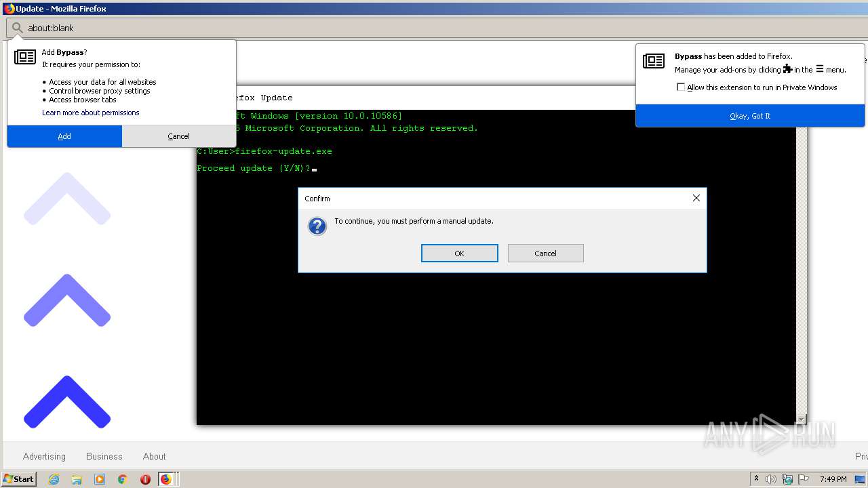Image resolution: width=868 pixels, height=488 pixels.
Task: Open the Windows Start menu
Action: tap(19, 479)
